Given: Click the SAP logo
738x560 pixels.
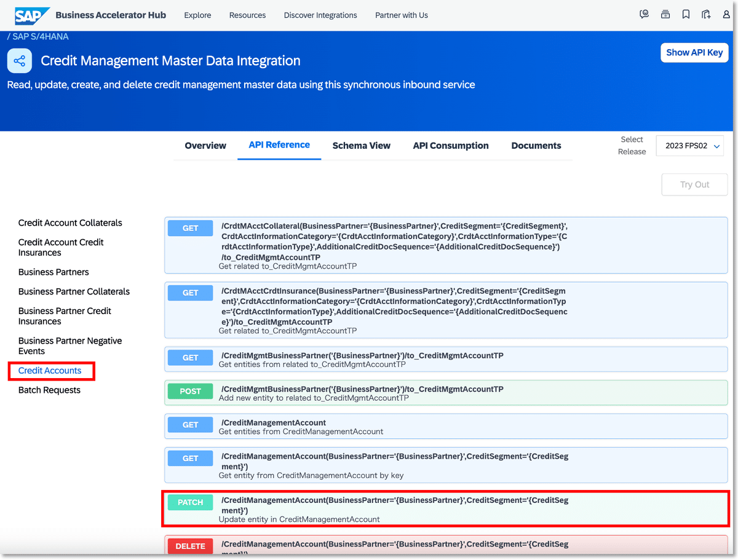Looking at the screenshot, I should tap(31, 15).
